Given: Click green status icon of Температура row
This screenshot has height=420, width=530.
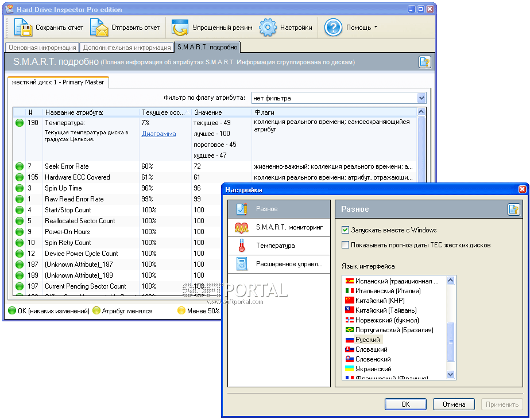Looking at the screenshot, I should [x=20, y=123].
